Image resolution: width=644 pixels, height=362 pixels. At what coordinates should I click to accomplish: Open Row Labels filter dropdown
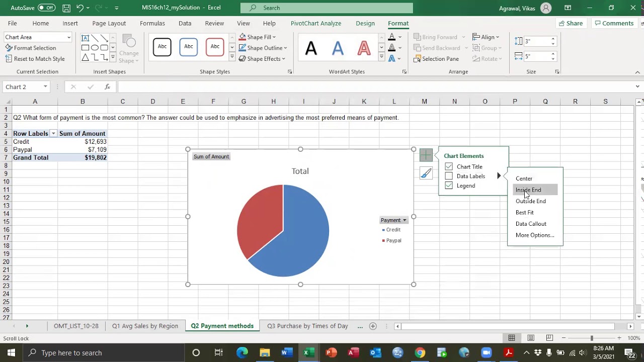53,134
